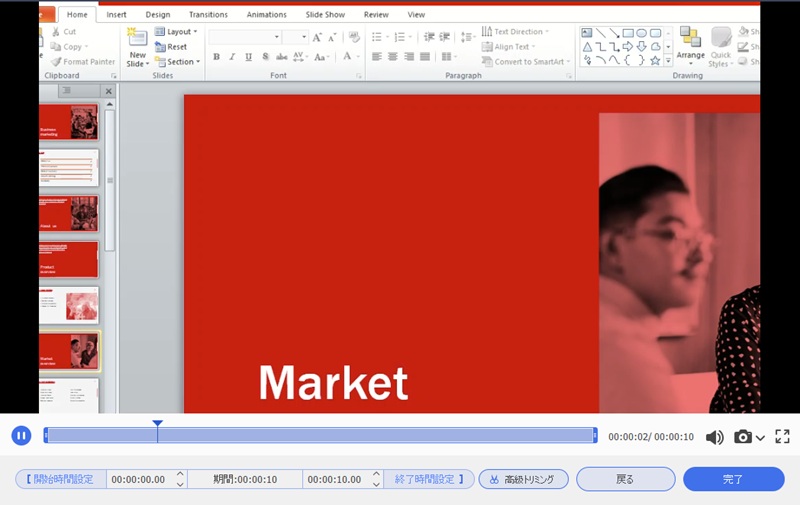Increase the start time with the up arrow
This screenshot has width=800, height=505.
(x=180, y=474)
